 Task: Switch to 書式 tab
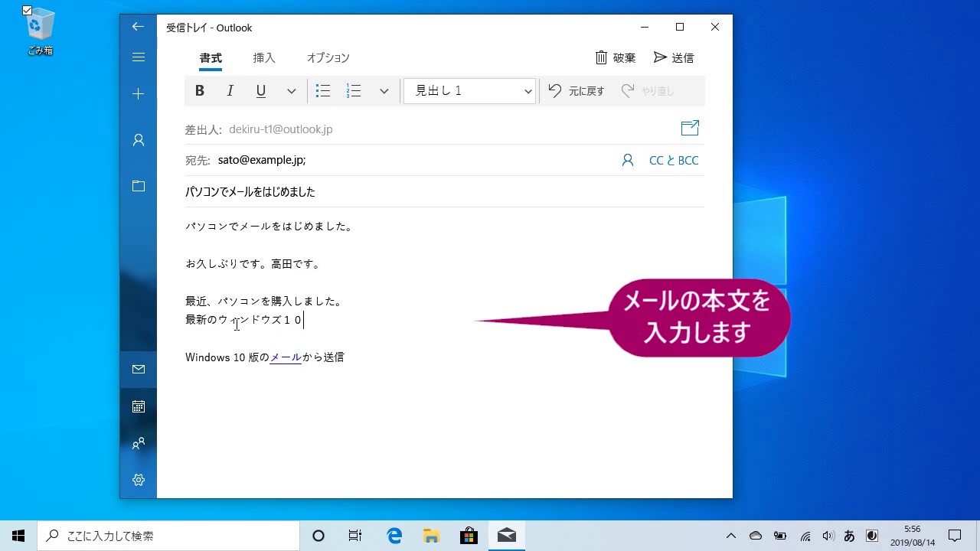pos(211,58)
